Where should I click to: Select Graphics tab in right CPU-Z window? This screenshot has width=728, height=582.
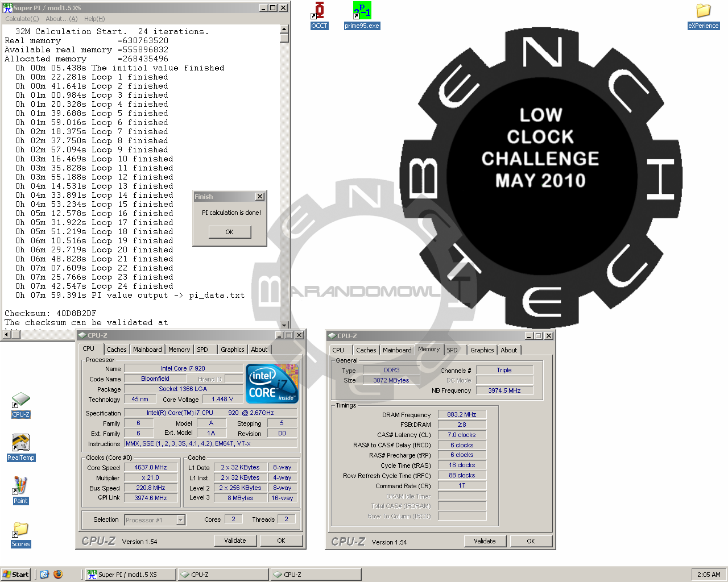(x=482, y=350)
